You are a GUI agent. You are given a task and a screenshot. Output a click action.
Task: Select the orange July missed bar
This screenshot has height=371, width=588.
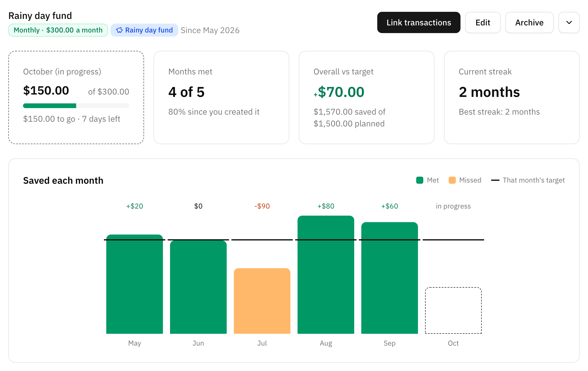(x=262, y=301)
